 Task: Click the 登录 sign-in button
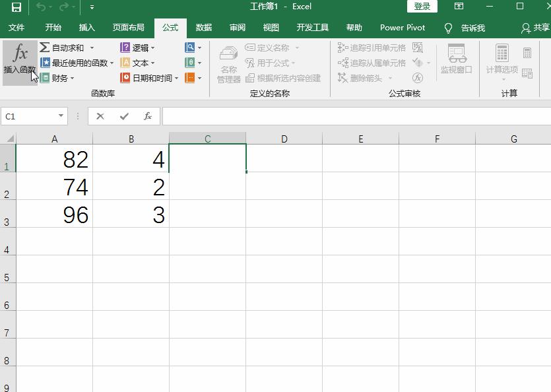click(422, 5)
